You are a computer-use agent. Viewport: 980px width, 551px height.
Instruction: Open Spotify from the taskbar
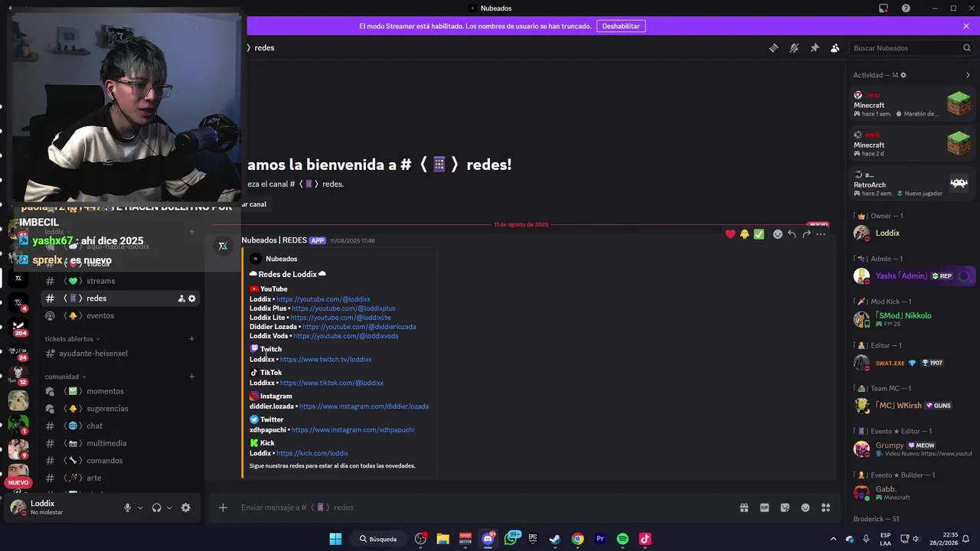point(622,539)
